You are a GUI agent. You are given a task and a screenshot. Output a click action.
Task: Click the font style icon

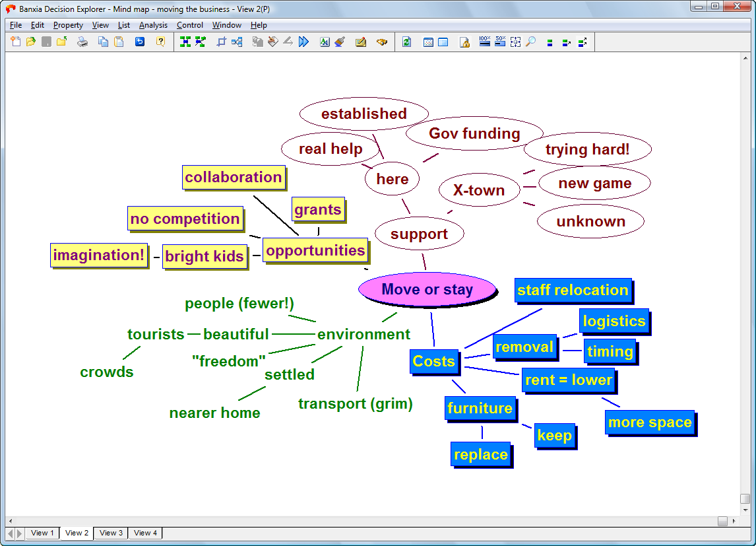pos(325,42)
